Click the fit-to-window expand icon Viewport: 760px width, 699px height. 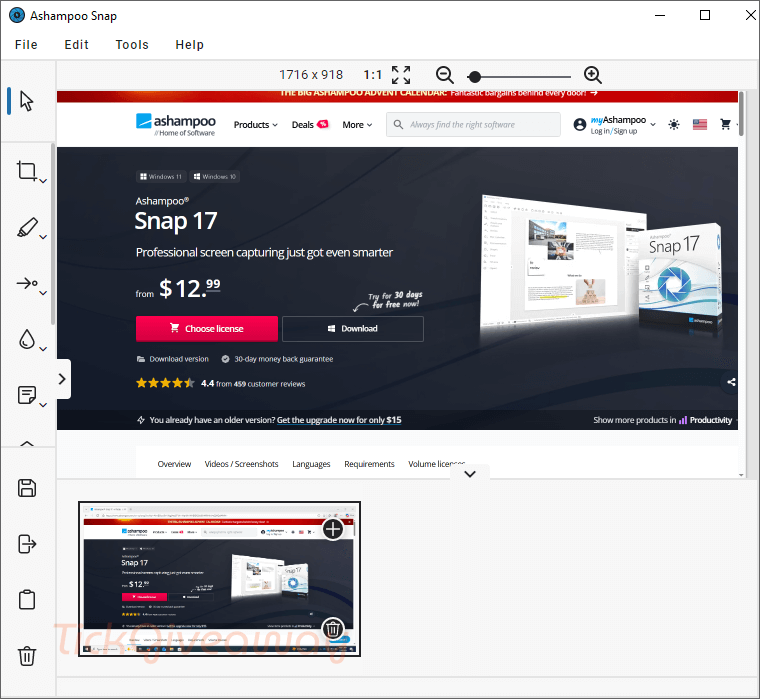[401, 75]
